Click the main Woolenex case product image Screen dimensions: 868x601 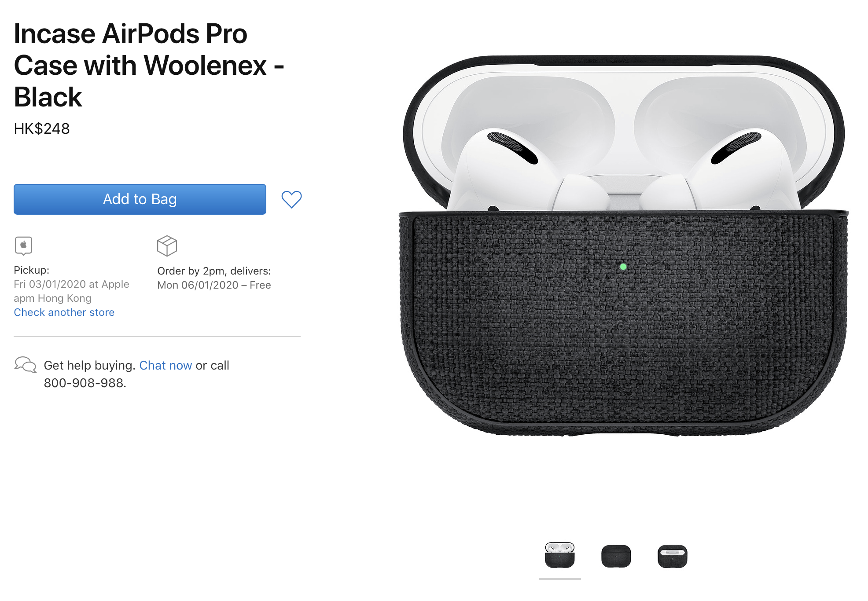pos(624,246)
